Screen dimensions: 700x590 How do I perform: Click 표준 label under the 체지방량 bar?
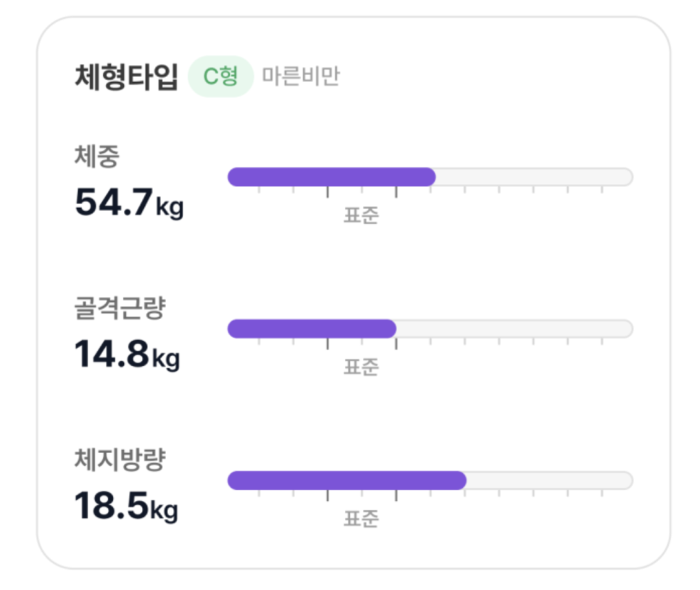pos(361,519)
